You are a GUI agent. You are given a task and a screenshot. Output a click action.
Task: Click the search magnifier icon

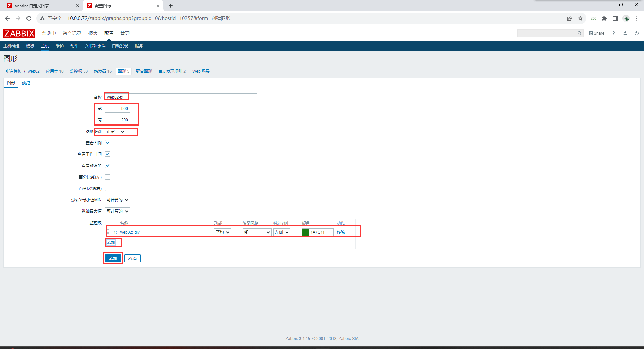tap(579, 33)
